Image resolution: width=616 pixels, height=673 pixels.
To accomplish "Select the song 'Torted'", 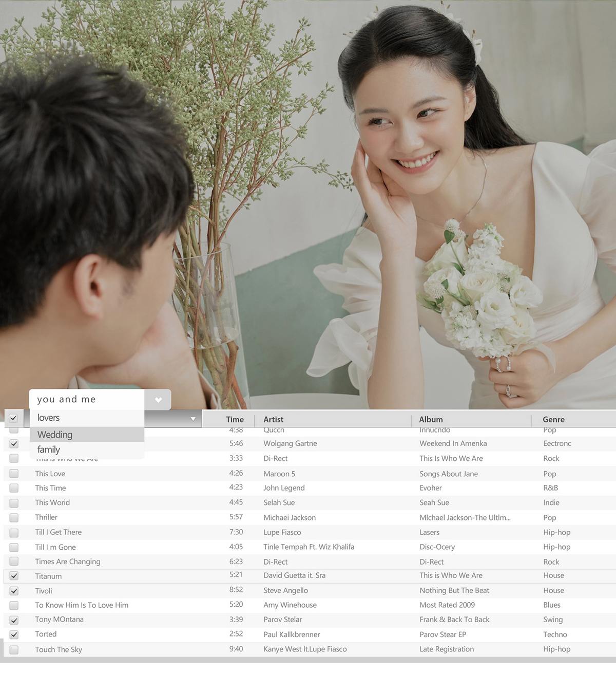I will click(46, 634).
